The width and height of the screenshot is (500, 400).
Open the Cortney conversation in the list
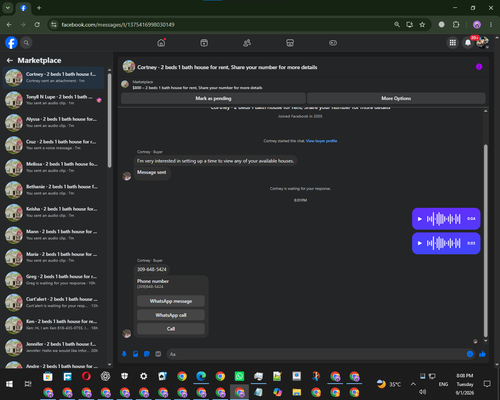click(53, 77)
